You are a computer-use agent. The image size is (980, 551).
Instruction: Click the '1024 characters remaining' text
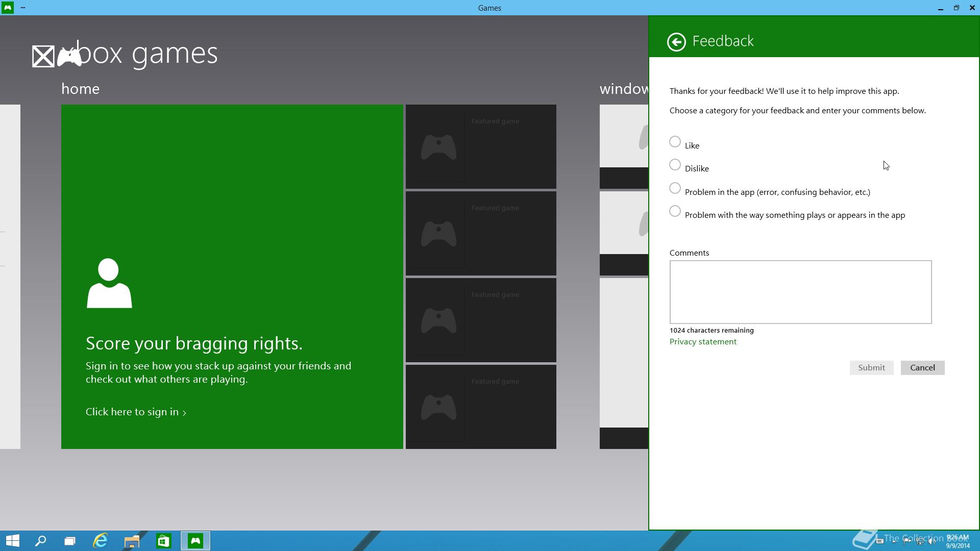tap(712, 331)
